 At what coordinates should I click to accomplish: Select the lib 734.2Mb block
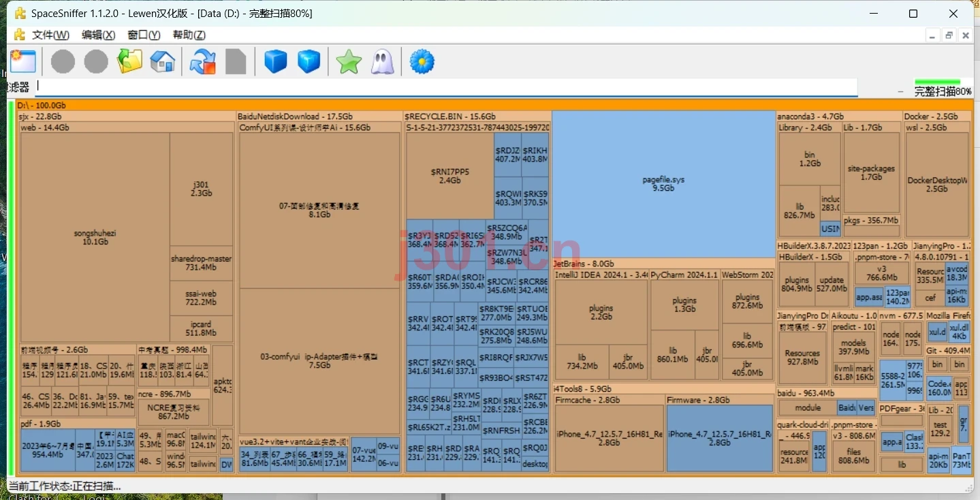582,361
